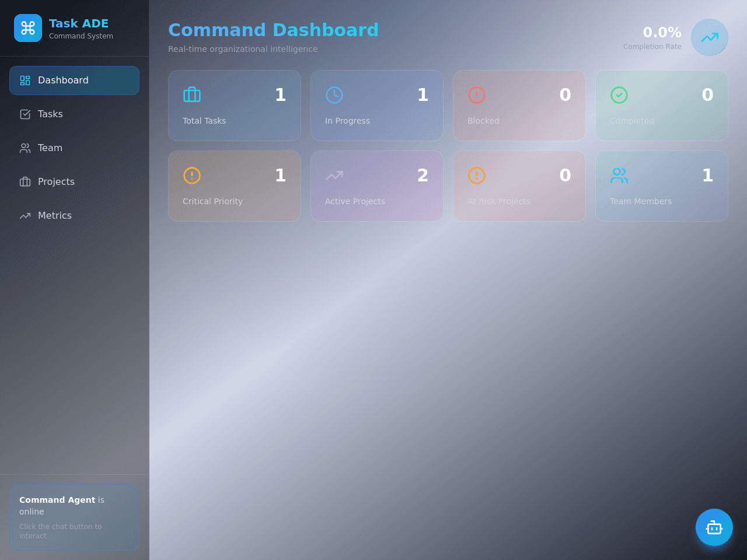This screenshot has height=560, width=747.
Task: Open the Active Projects stat card
Action: tap(377, 186)
